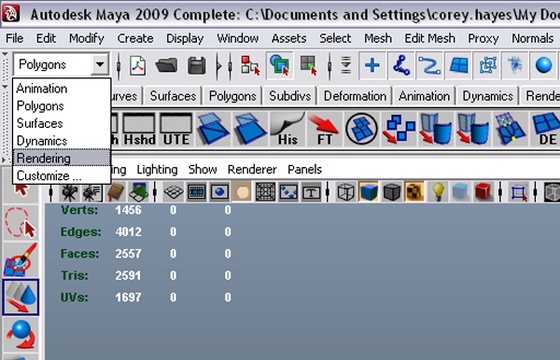Click the select camera icon
560x360 pixels.
point(69,193)
